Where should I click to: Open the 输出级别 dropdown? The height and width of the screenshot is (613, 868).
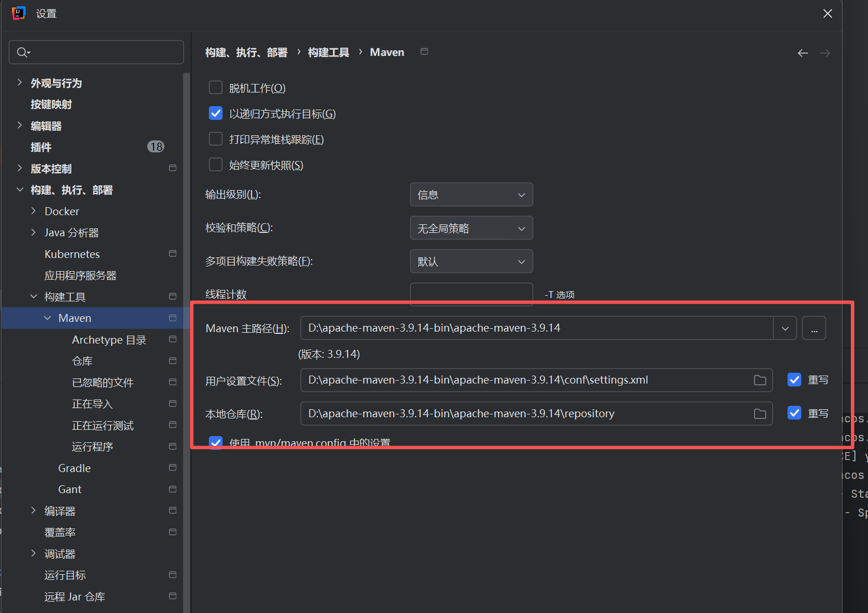tap(471, 195)
